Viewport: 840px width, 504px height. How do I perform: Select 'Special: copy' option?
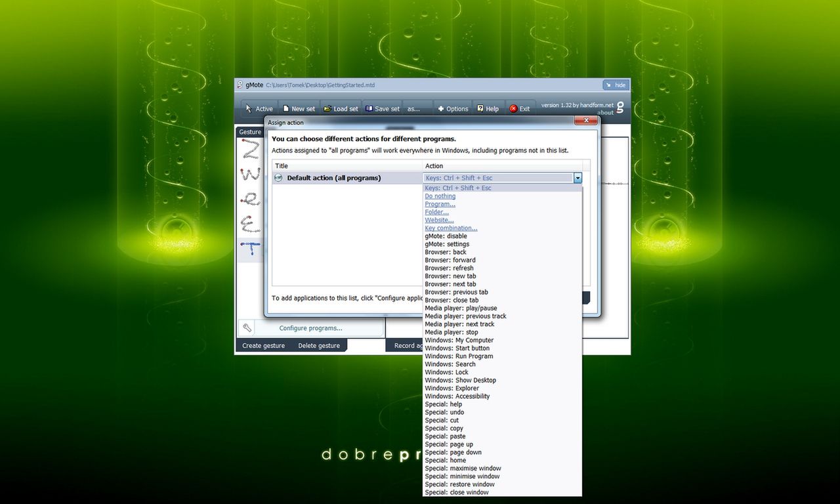(502, 429)
